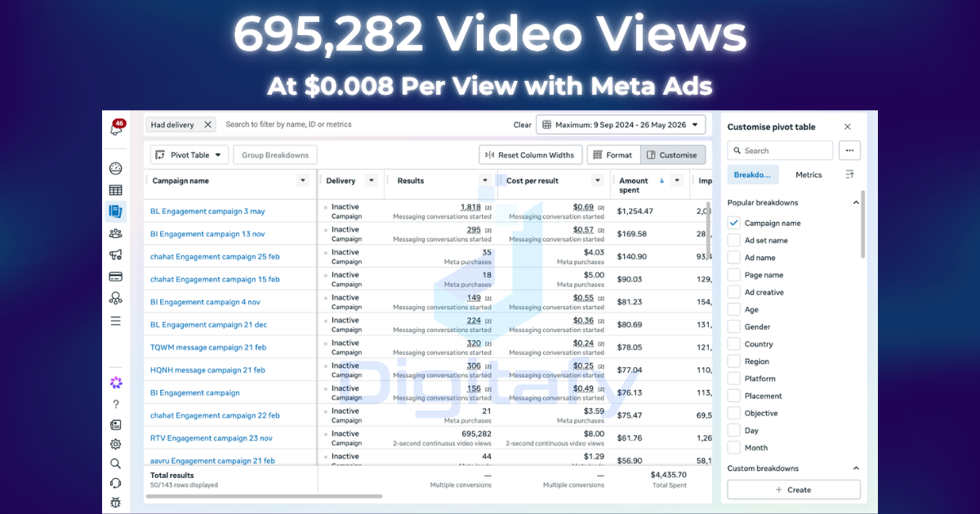Open the Events Manager nodes icon in sidebar

coord(115,299)
